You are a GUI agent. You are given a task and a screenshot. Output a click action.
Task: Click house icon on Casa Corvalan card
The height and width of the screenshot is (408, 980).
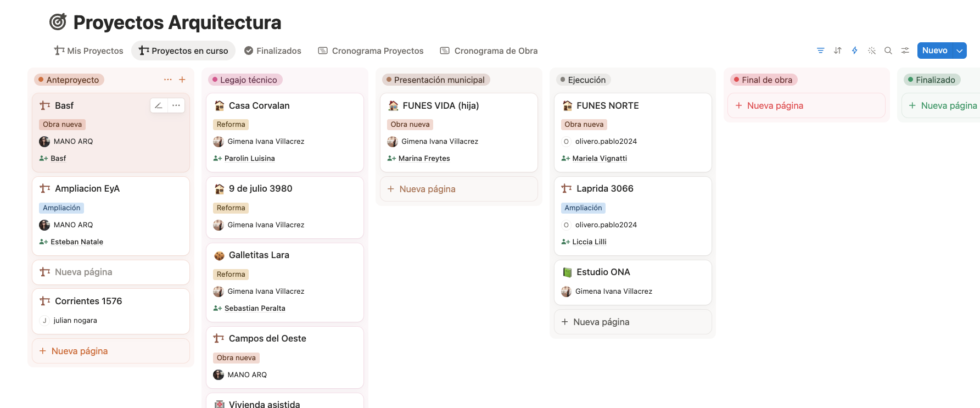point(219,105)
